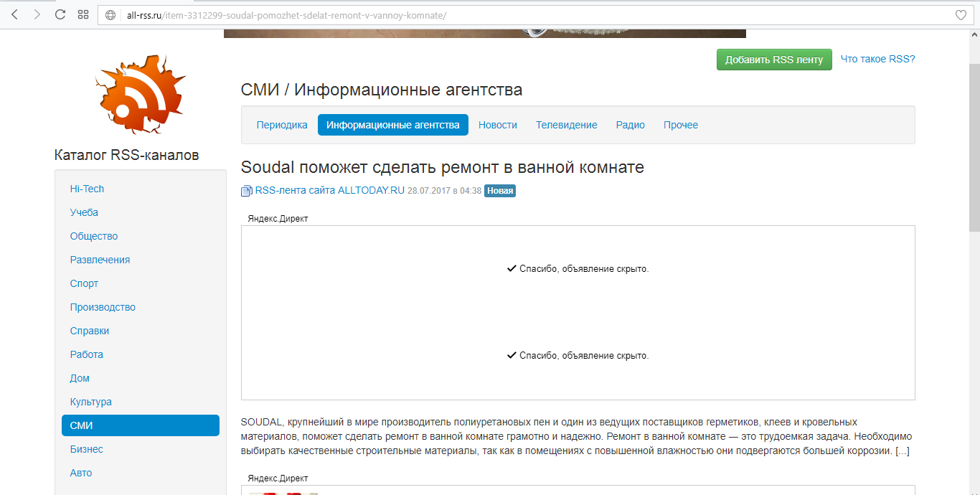
Task: Click the orange RSS logo
Action: pyautogui.click(x=141, y=95)
